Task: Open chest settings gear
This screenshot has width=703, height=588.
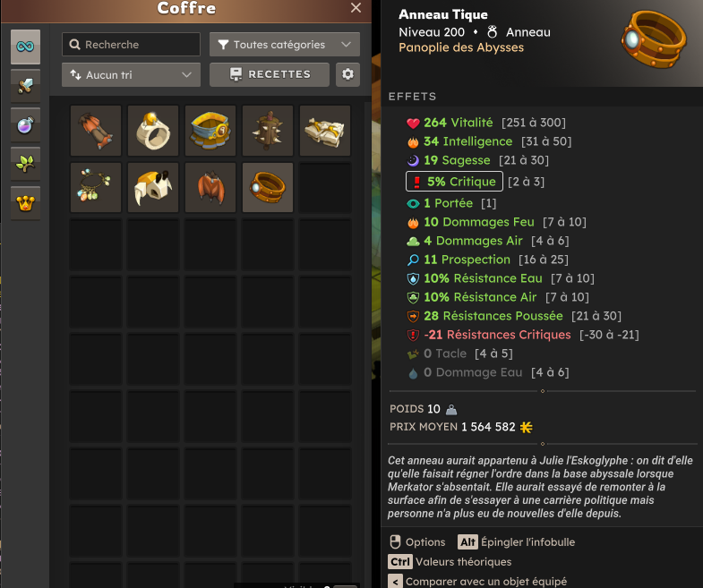Action: (347, 74)
